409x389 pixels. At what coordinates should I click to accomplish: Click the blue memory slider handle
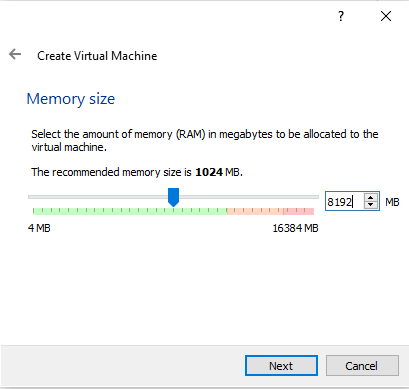click(173, 197)
